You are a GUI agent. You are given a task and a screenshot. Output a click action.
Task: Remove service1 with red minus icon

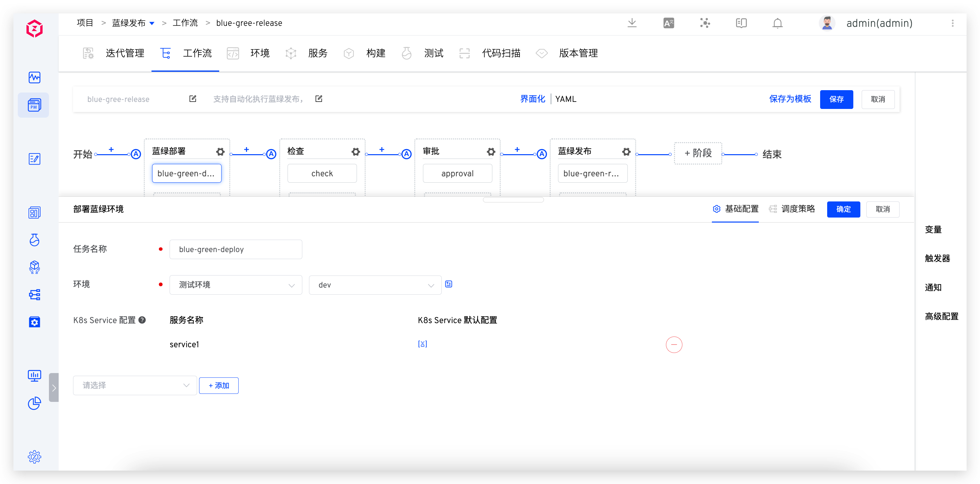pos(674,345)
